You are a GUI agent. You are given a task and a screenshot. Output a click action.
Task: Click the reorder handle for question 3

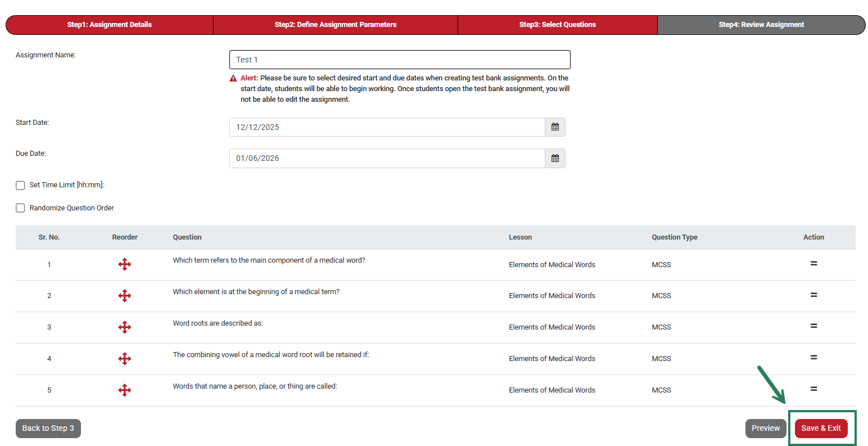pyautogui.click(x=125, y=327)
